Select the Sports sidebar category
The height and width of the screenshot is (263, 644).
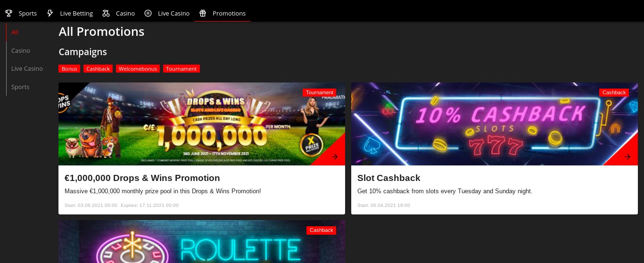tap(20, 87)
